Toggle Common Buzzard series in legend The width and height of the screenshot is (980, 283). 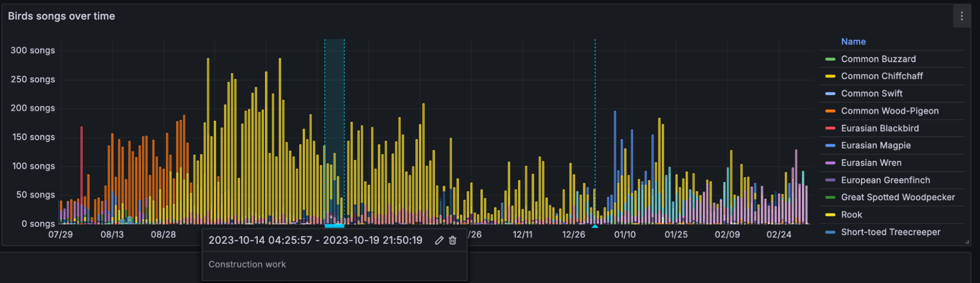click(878, 59)
